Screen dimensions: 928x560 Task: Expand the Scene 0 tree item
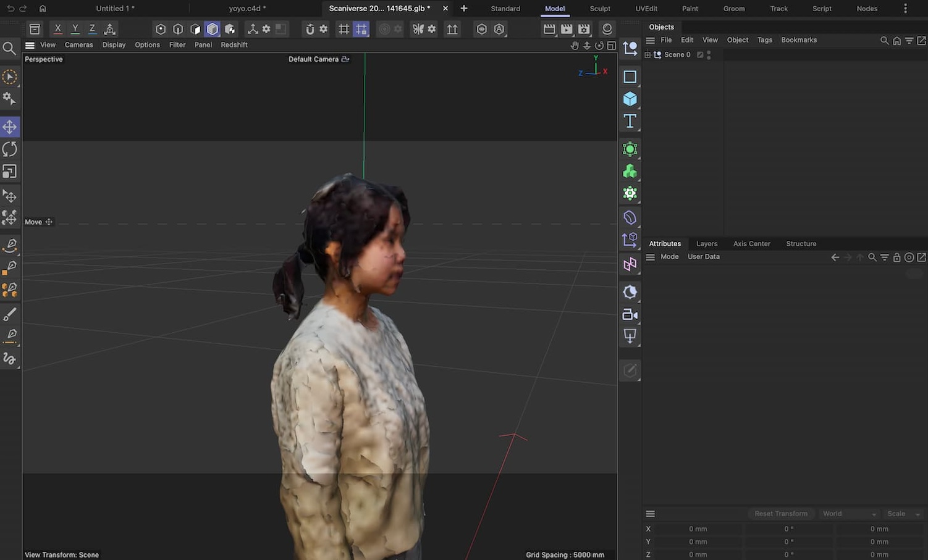coord(647,55)
